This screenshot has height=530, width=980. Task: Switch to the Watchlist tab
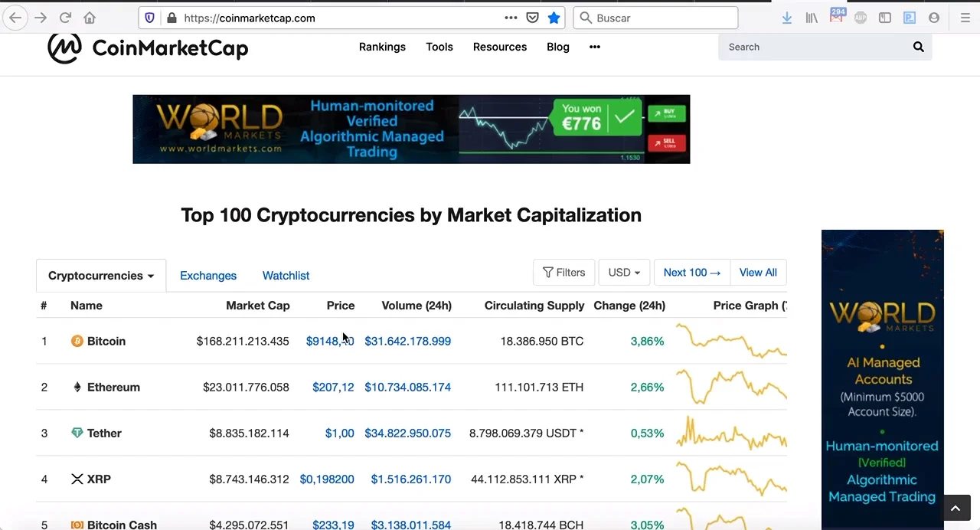286,276
